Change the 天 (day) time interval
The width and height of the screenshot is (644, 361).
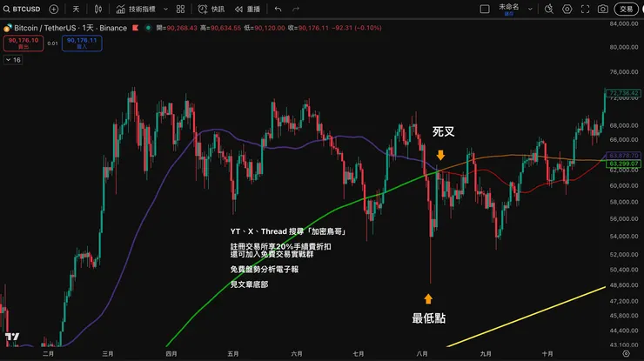click(x=76, y=9)
